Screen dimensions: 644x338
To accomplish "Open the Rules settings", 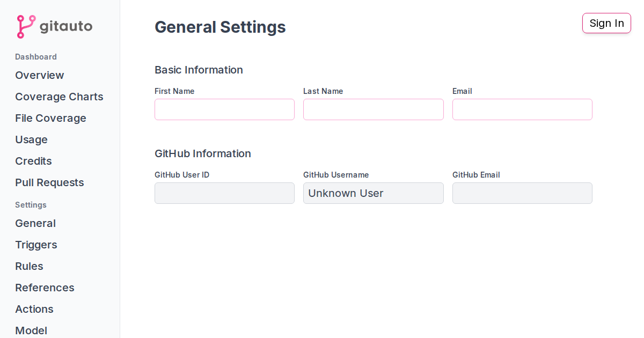I will [x=29, y=266].
